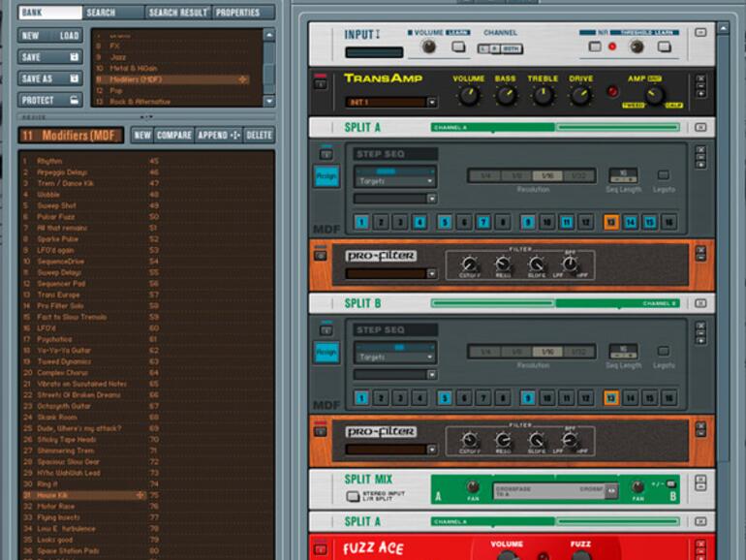The image size is (746, 560).
Task: Enable Stereo Input L/R Split in Split Mix
Action: [354, 497]
